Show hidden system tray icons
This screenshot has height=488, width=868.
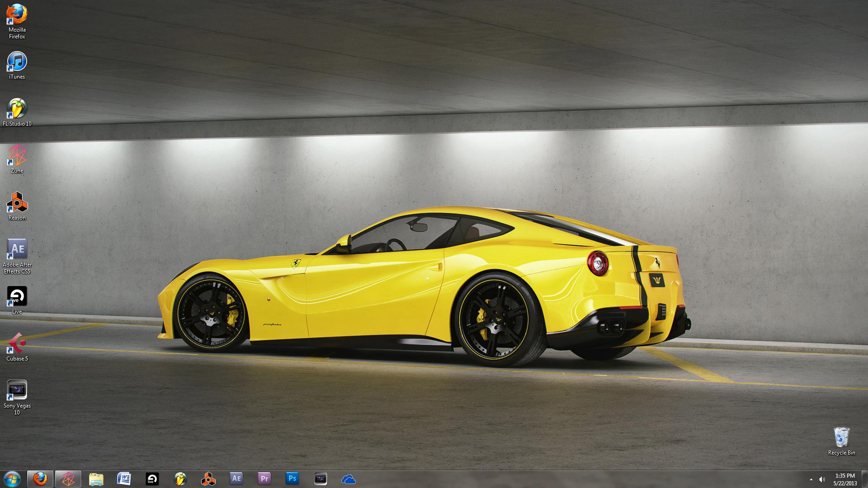point(811,479)
